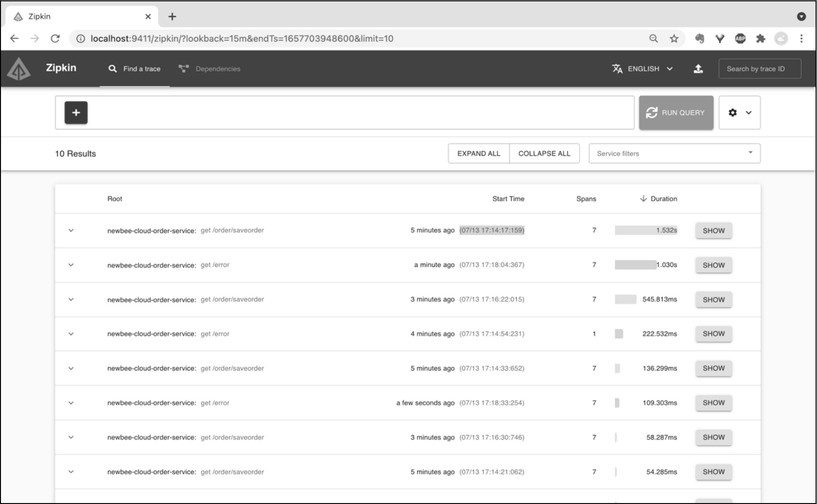Click the Search by trace ID field

click(x=760, y=69)
